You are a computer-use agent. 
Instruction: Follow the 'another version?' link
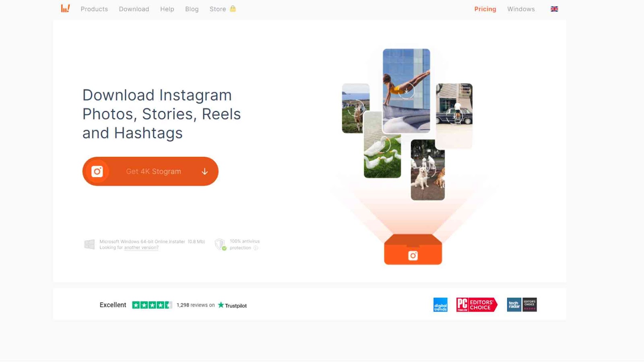coord(141,248)
